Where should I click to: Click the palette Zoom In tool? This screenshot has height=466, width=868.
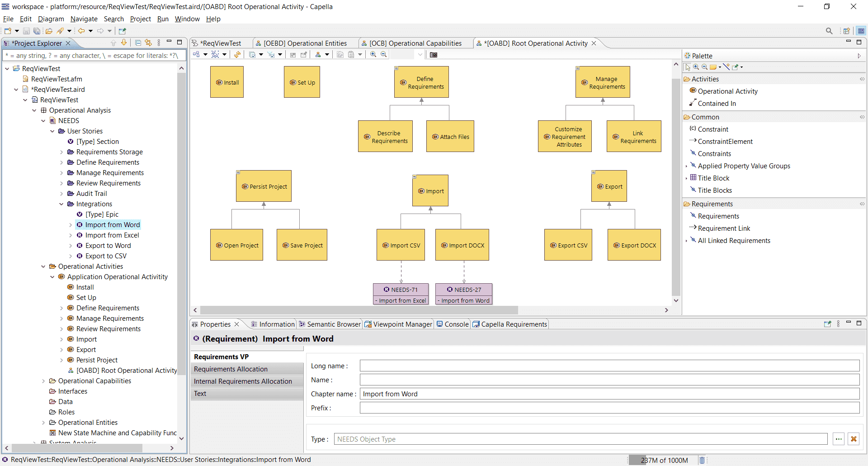(696, 67)
